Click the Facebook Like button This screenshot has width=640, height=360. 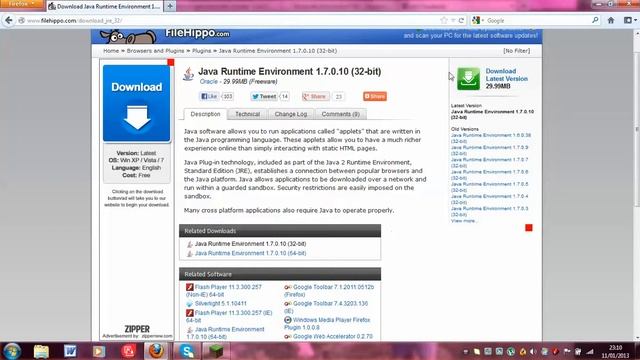point(209,96)
